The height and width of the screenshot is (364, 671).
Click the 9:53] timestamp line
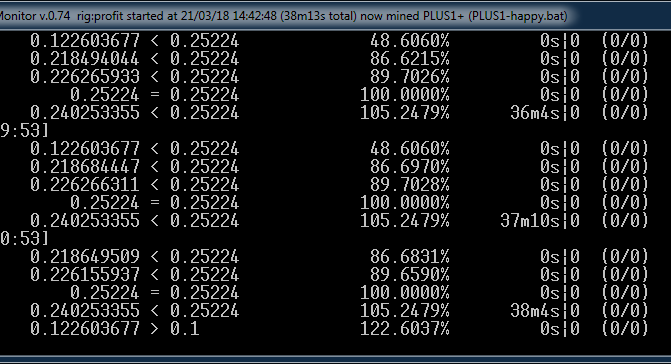pos(24,130)
